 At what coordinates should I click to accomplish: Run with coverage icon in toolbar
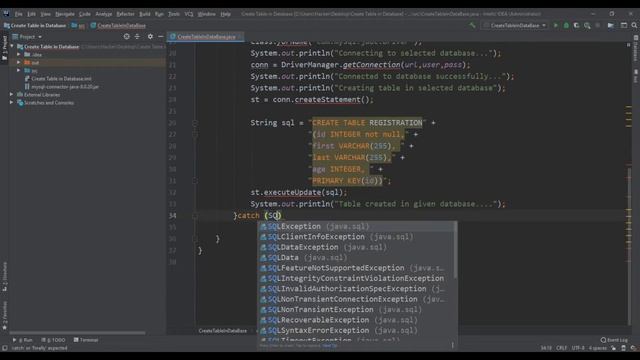(576, 25)
